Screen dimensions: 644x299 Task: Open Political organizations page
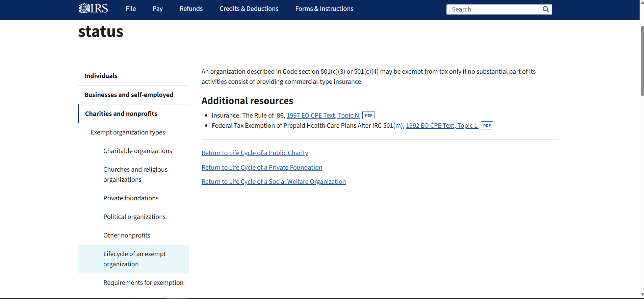[x=134, y=217]
